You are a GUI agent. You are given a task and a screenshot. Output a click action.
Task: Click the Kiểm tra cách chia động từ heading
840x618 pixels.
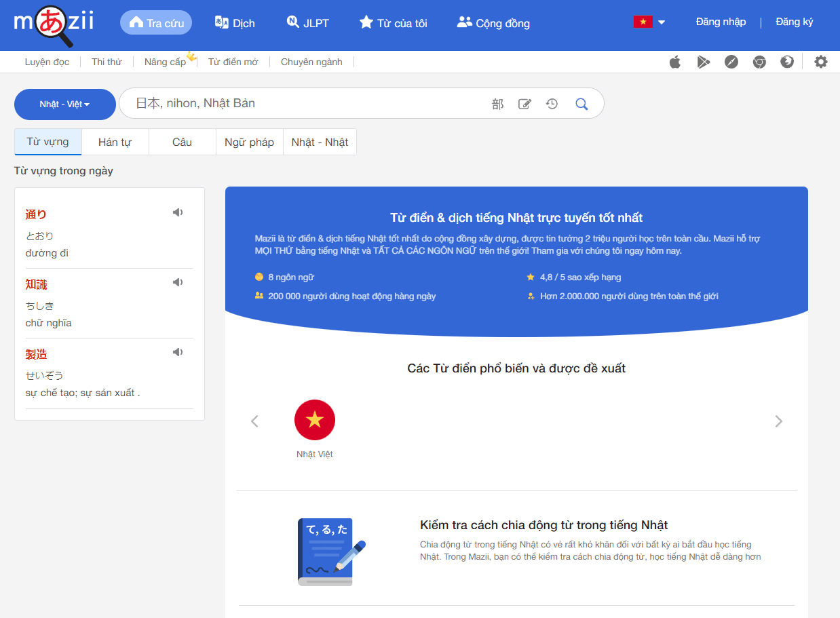(x=544, y=525)
